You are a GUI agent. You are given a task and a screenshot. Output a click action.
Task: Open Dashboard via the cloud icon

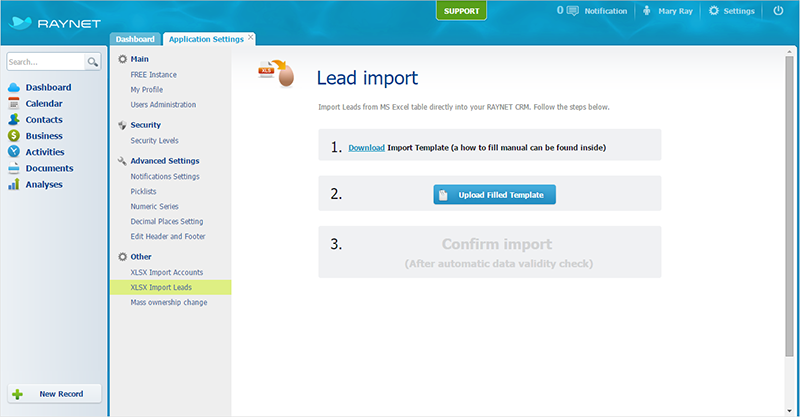(14, 87)
